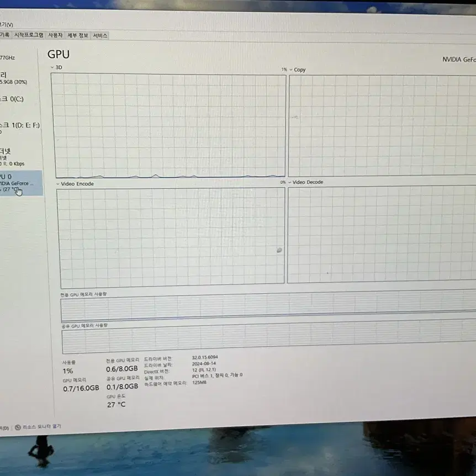Expand the Video Encode engine dropdown
Screen dimensions: 476x476
57,184
